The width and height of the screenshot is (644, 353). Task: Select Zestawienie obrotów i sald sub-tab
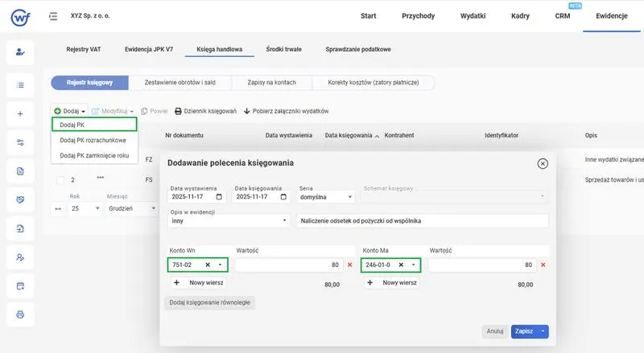(x=180, y=83)
